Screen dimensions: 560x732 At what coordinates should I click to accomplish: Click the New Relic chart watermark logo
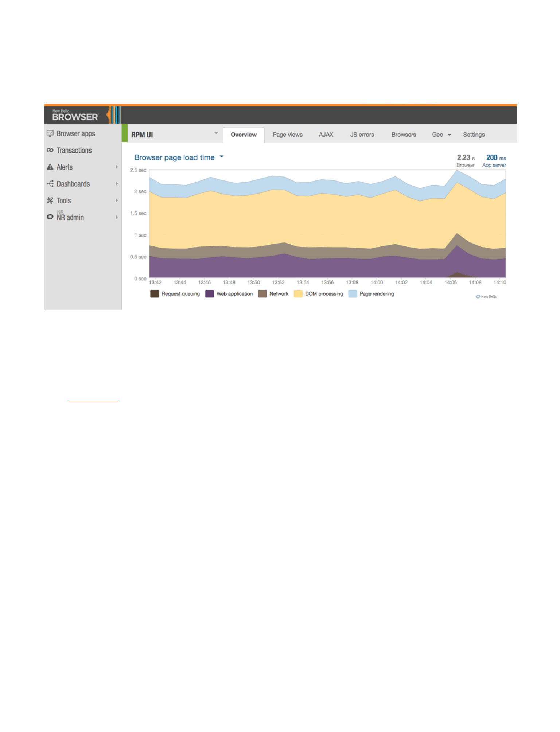(x=486, y=297)
